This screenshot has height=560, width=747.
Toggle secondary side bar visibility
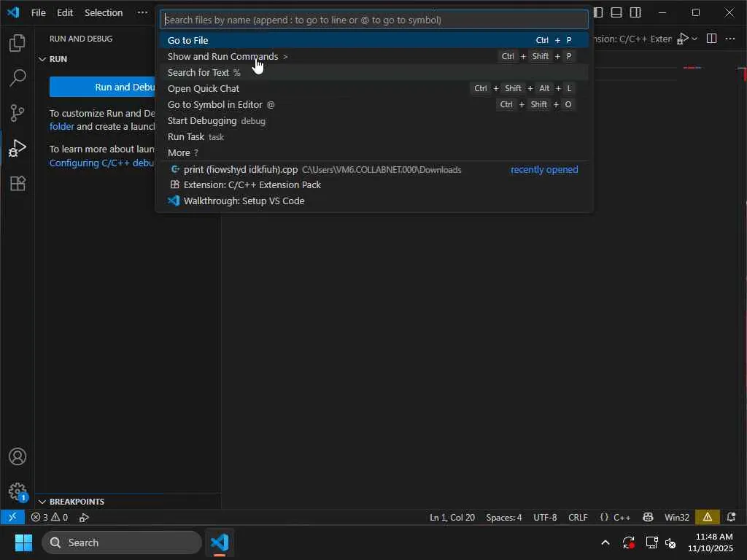click(x=635, y=12)
